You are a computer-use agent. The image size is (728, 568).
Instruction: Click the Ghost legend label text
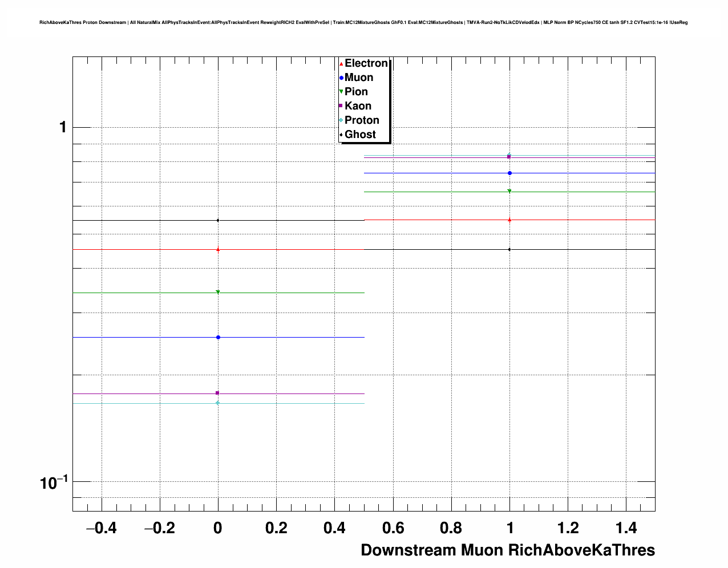(x=360, y=135)
